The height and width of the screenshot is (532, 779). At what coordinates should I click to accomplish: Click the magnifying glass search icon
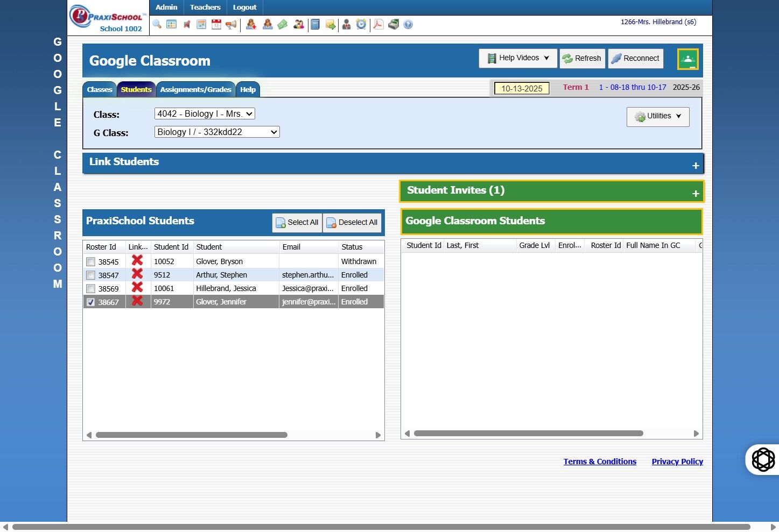point(157,24)
